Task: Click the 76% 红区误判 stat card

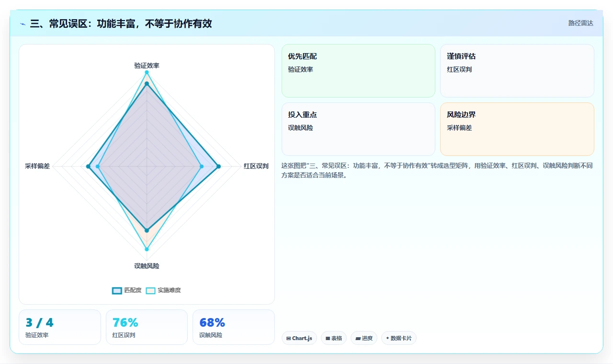Action: (x=147, y=327)
